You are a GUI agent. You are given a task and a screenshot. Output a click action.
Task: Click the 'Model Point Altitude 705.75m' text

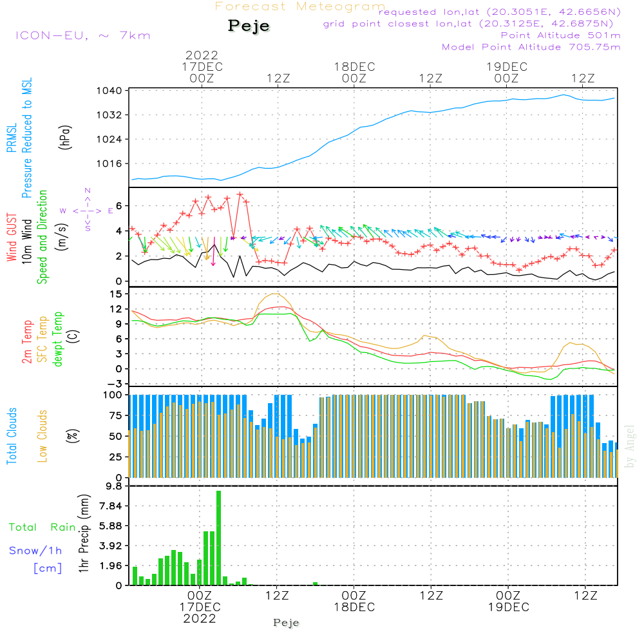coord(531,47)
